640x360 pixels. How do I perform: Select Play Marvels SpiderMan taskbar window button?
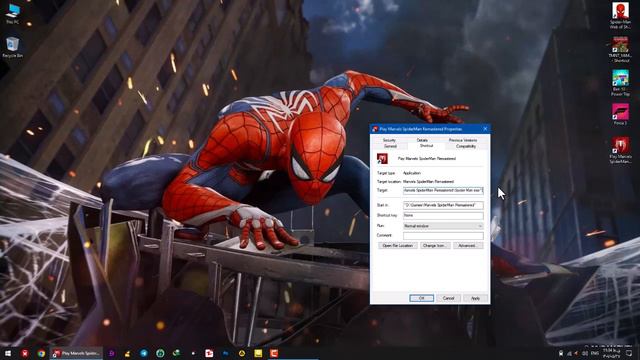pos(76,353)
